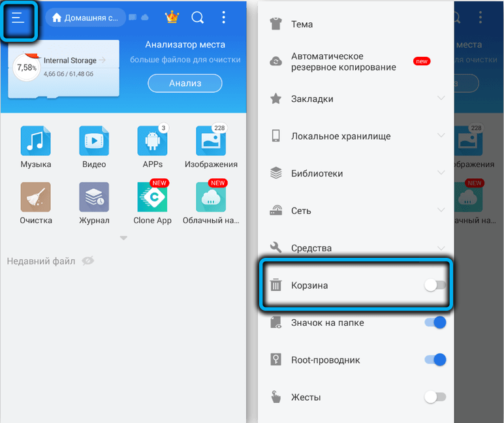Click the trash can icon beside Корзина
The image size is (504, 423).
[276, 285]
